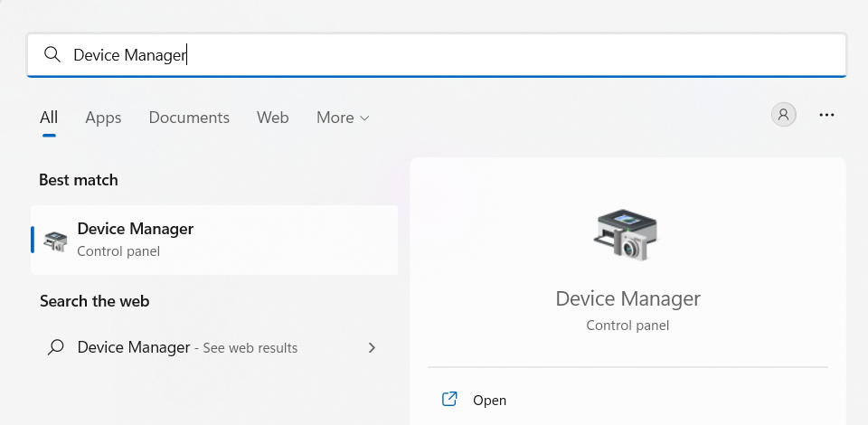The height and width of the screenshot is (425, 868).
Task: Click large Device Manager icon in preview pane
Action: click(627, 237)
